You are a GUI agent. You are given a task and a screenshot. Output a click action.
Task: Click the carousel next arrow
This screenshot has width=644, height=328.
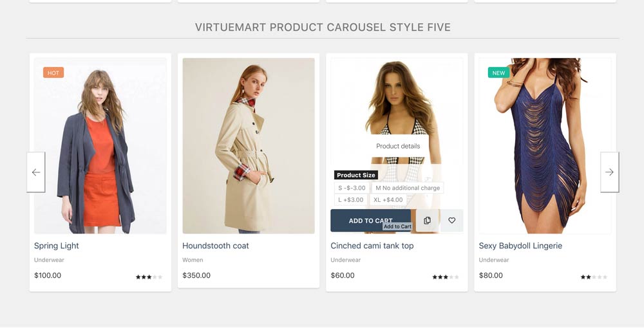click(609, 172)
